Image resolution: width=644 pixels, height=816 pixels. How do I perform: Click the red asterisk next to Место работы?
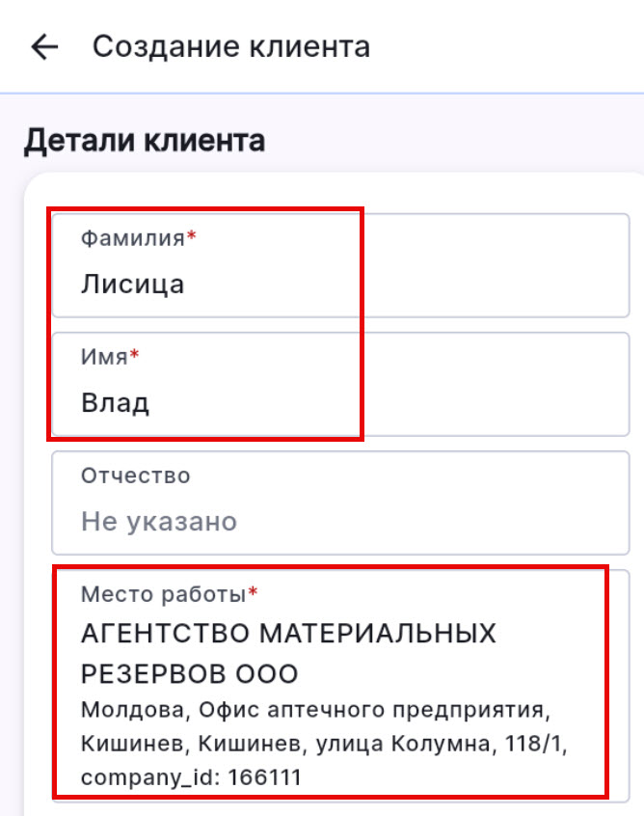(254, 592)
